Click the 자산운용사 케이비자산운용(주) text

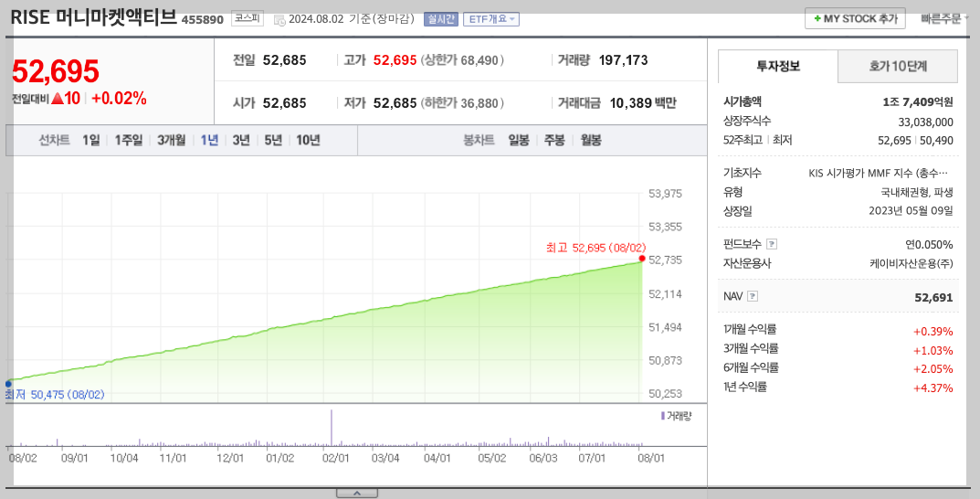[912, 263]
